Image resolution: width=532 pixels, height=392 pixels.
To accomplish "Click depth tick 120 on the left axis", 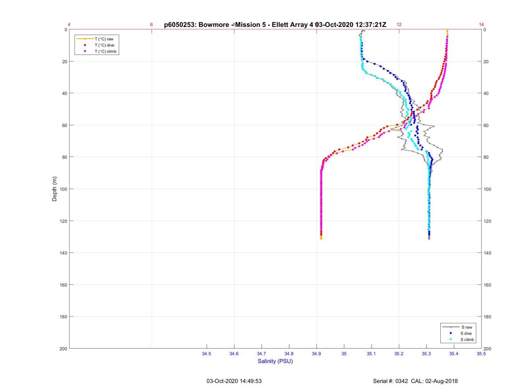I will 63,221.
